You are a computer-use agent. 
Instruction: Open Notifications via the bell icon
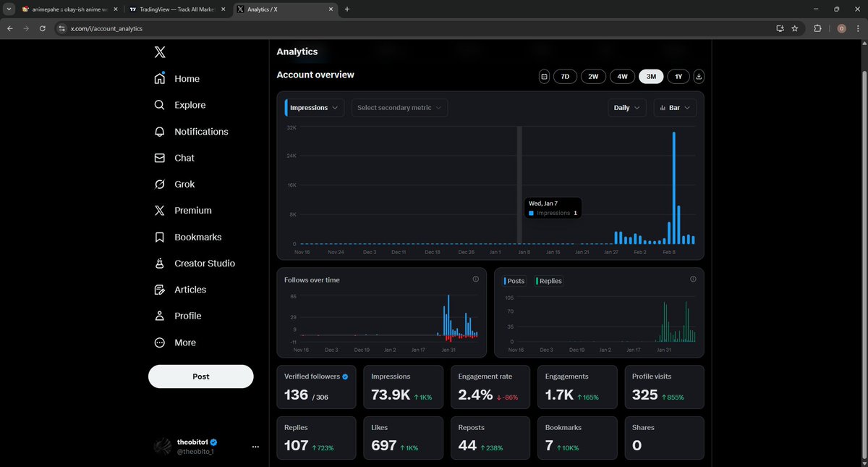coord(159,131)
